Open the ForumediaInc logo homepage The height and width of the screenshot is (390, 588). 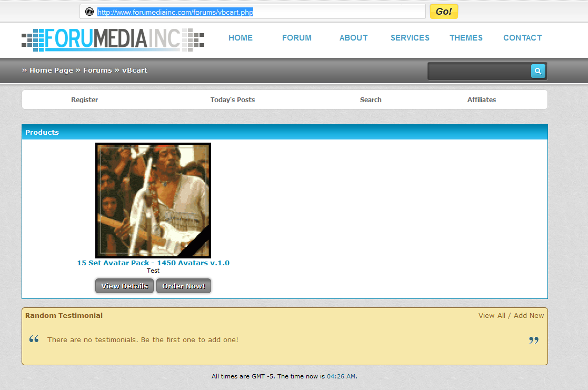click(x=113, y=40)
